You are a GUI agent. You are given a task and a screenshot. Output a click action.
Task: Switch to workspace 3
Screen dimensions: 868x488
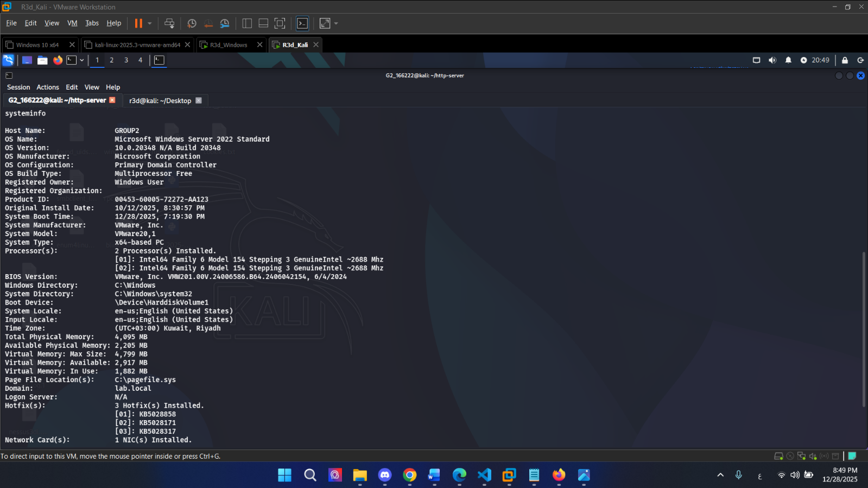pyautogui.click(x=126, y=60)
